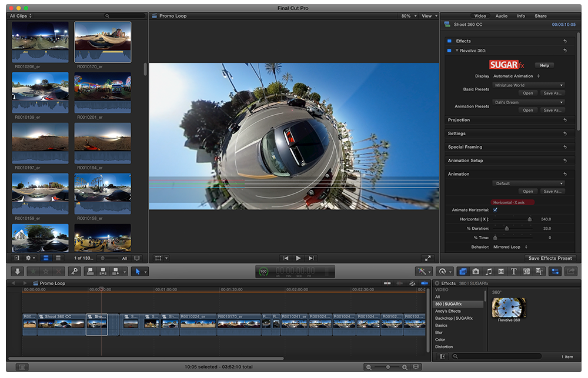Screen dimensions: 588x378
Task: Disable the Revolve 360 effect checkbox
Action: point(449,51)
